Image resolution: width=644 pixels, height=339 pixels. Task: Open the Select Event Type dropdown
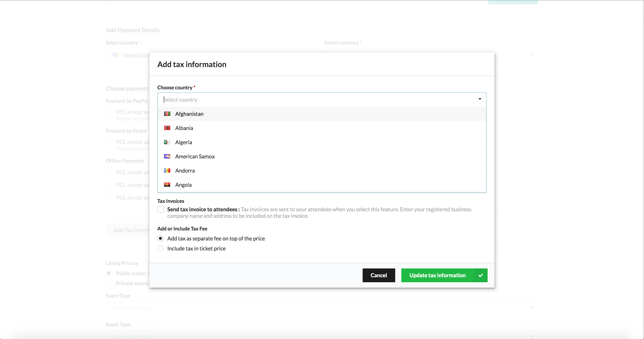tap(322, 308)
